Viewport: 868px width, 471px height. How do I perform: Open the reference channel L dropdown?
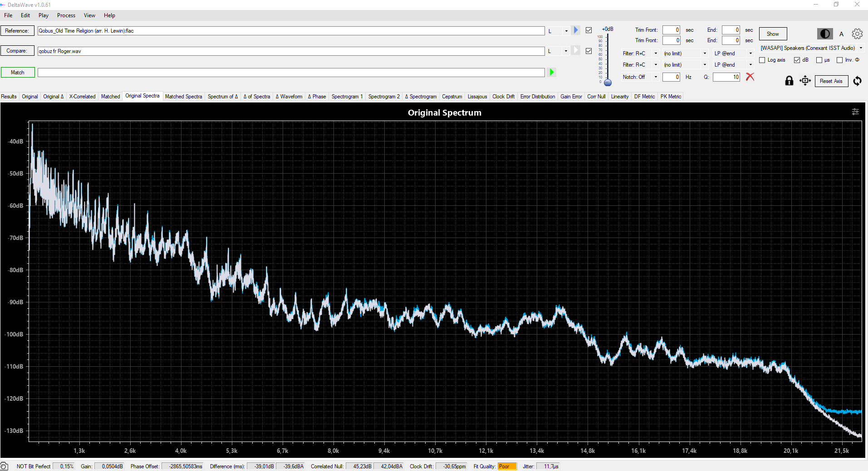(x=566, y=31)
